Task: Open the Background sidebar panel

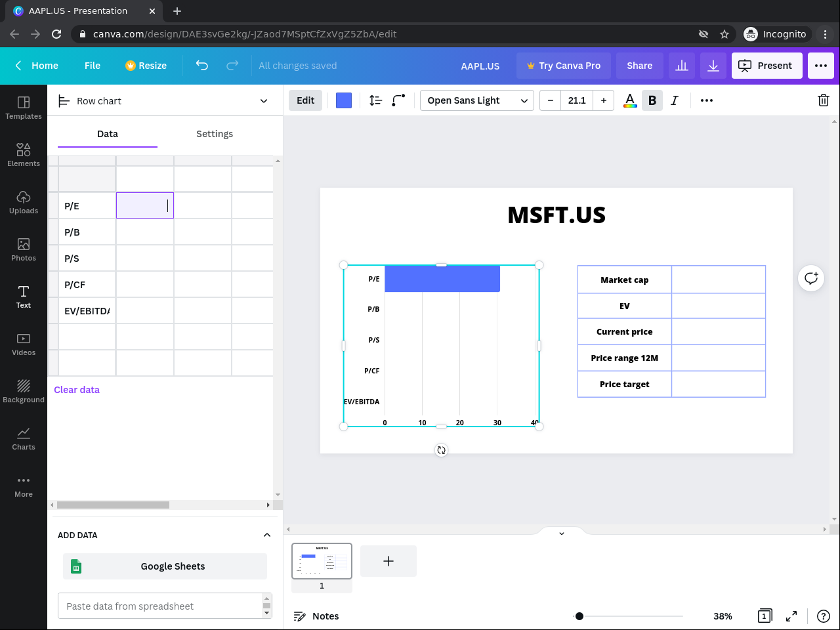Action: [x=24, y=391]
